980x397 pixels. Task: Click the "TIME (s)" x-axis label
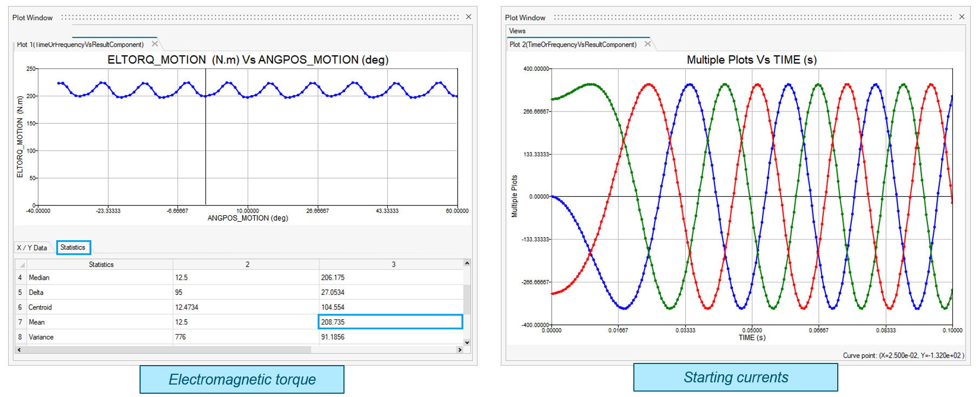coord(752,338)
